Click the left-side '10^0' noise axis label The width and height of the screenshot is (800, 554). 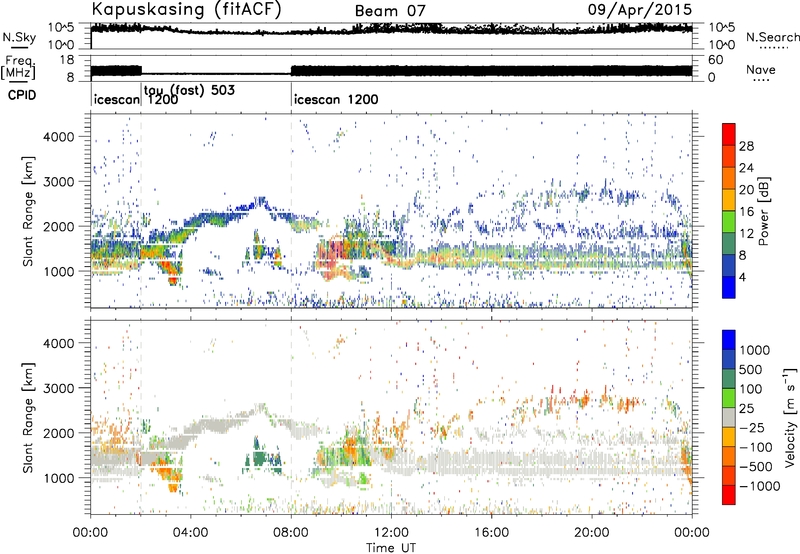[61, 45]
